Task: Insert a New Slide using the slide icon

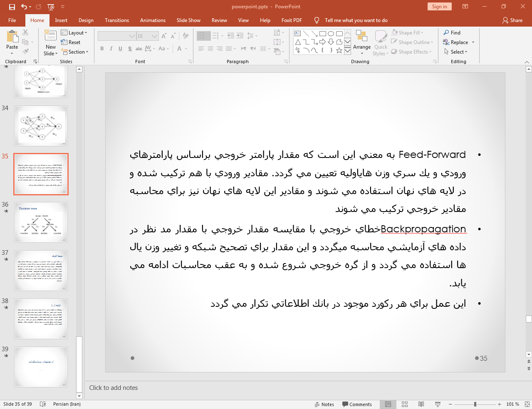Action: tap(50, 36)
